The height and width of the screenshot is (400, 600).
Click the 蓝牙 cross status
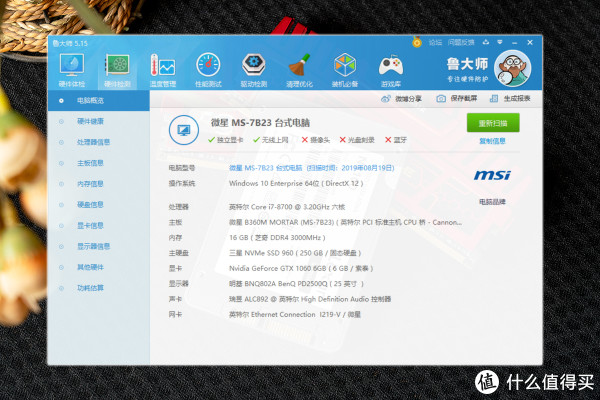coord(396,140)
